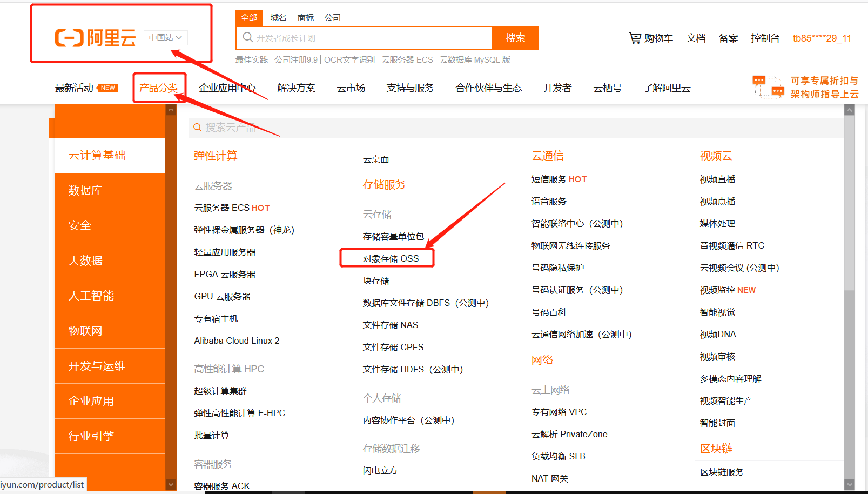Screen dimensions: 868x494
Task: Open Alibaba Cloud Linux 2 link
Action: [237, 341]
